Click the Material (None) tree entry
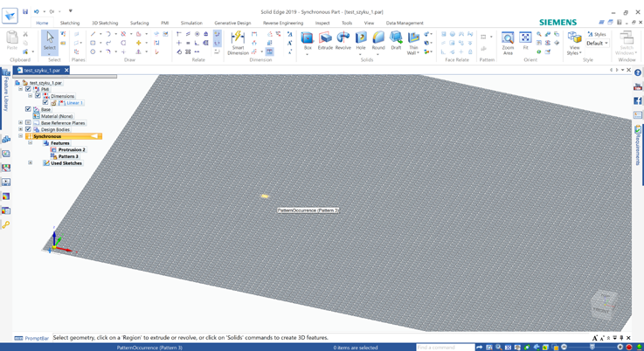 (x=57, y=116)
